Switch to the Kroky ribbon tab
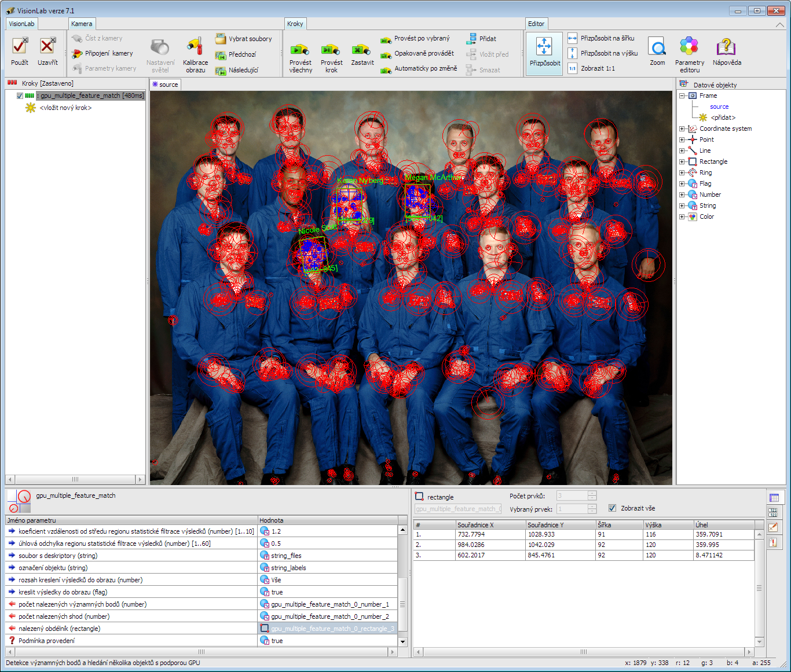Image resolution: width=791 pixels, height=672 pixels. (295, 24)
